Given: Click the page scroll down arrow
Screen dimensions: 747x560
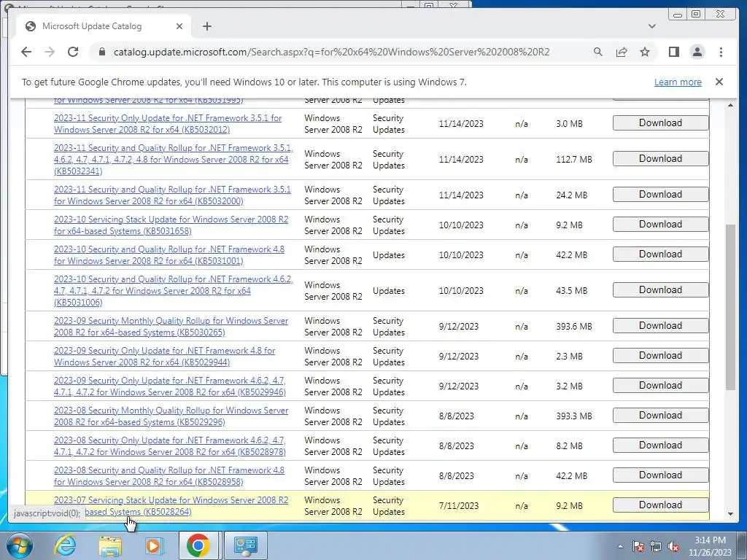Looking at the screenshot, I should tap(731, 514).
